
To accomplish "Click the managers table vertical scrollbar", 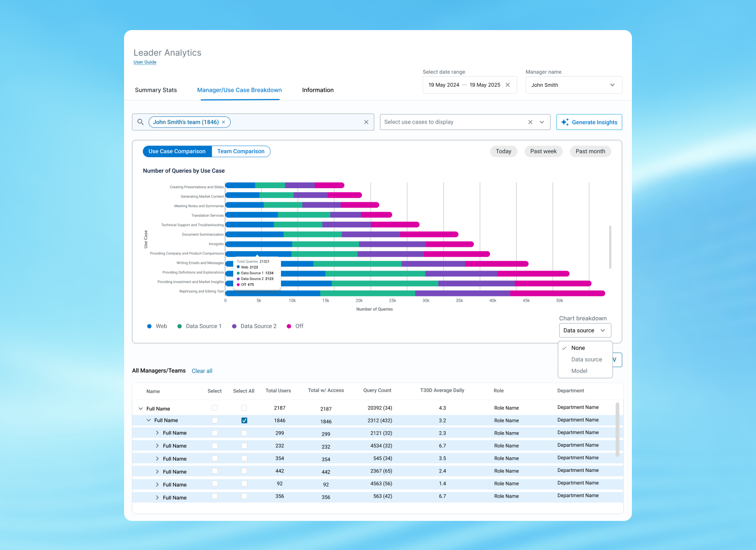I will click(617, 430).
